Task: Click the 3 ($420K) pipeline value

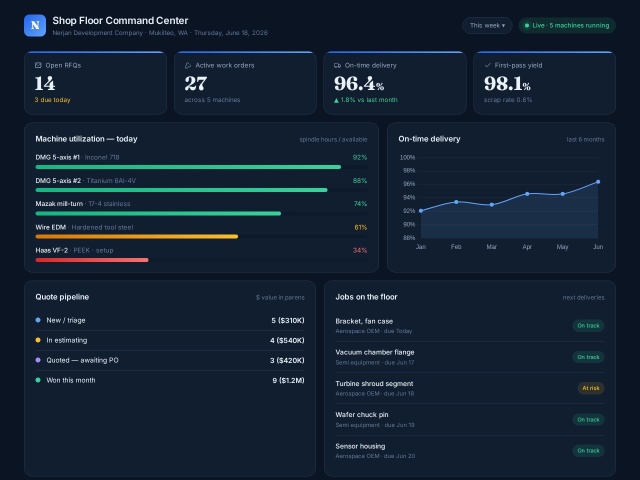Action: (287, 360)
